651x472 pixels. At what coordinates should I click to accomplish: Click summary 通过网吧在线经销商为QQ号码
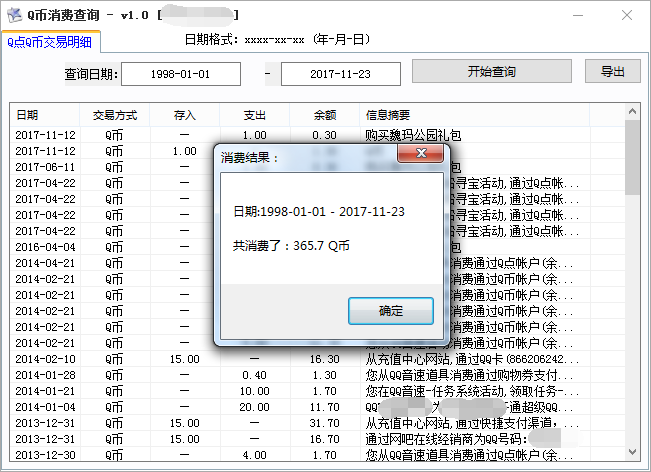(446, 439)
